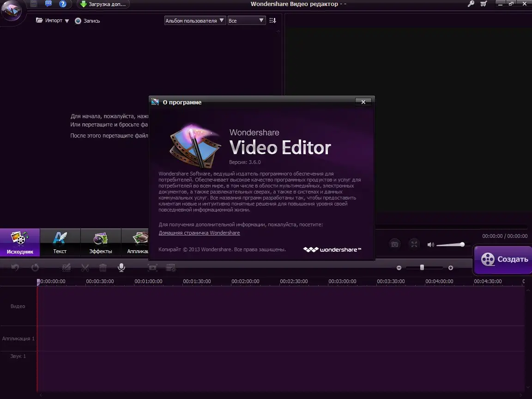532x399 pixels.
Task: Select the Звук 1 track label
Action: point(18,356)
